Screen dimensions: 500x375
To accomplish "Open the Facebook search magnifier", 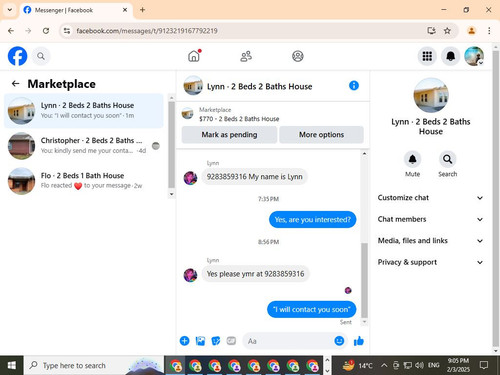I will pyautogui.click(x=41, y=56).
